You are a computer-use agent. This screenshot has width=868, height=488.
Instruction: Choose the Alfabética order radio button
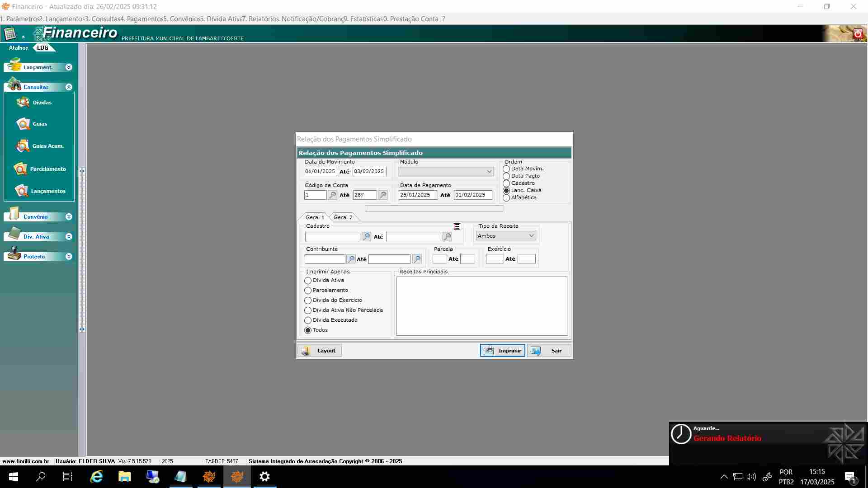(x=506, y=198)
